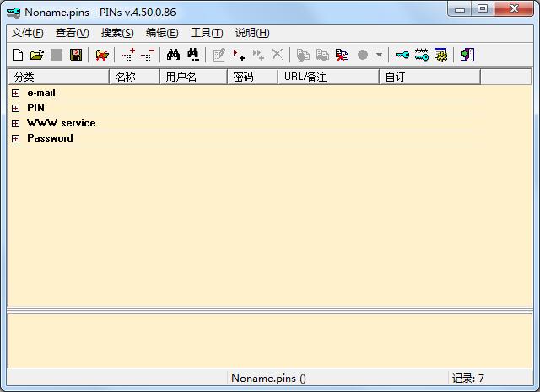Click the grayed-out duplicate record icon
This screenshot has height=392, width=540.
258,55
